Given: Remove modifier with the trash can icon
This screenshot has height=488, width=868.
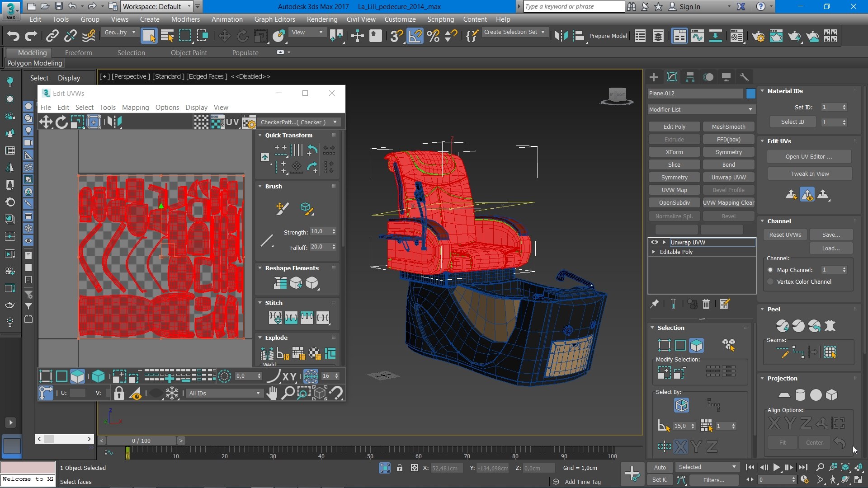Looking at the screenshot, I should pyautogui.click(x=706, y=304).
